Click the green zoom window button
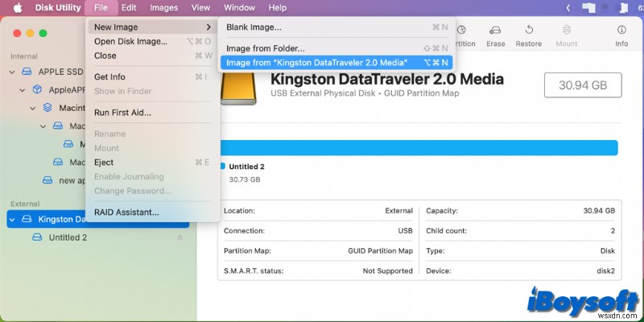This screenshot has width=644, height=322. tap(43, 33)
